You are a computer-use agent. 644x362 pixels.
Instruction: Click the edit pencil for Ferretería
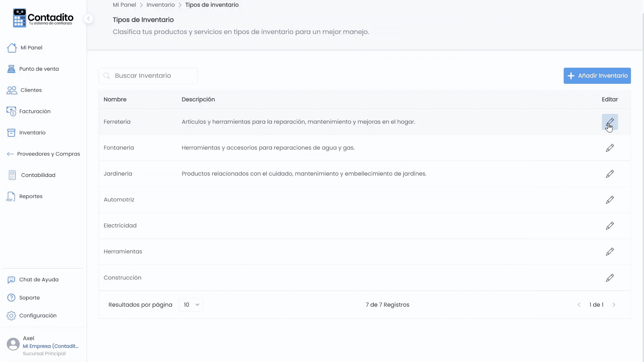point(610,122)
